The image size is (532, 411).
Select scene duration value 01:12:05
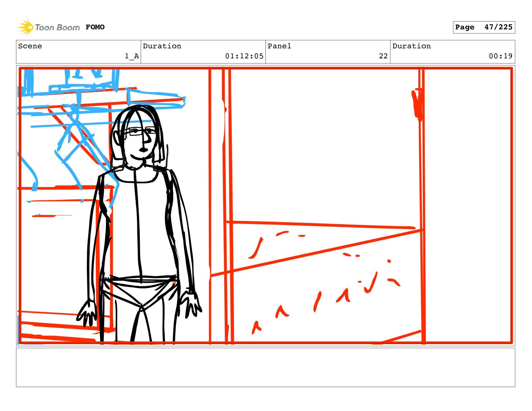coord(244,56)
